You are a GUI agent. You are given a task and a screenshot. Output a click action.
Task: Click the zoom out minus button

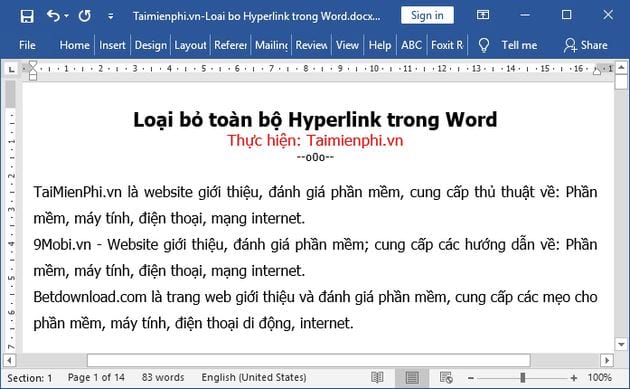471,378
